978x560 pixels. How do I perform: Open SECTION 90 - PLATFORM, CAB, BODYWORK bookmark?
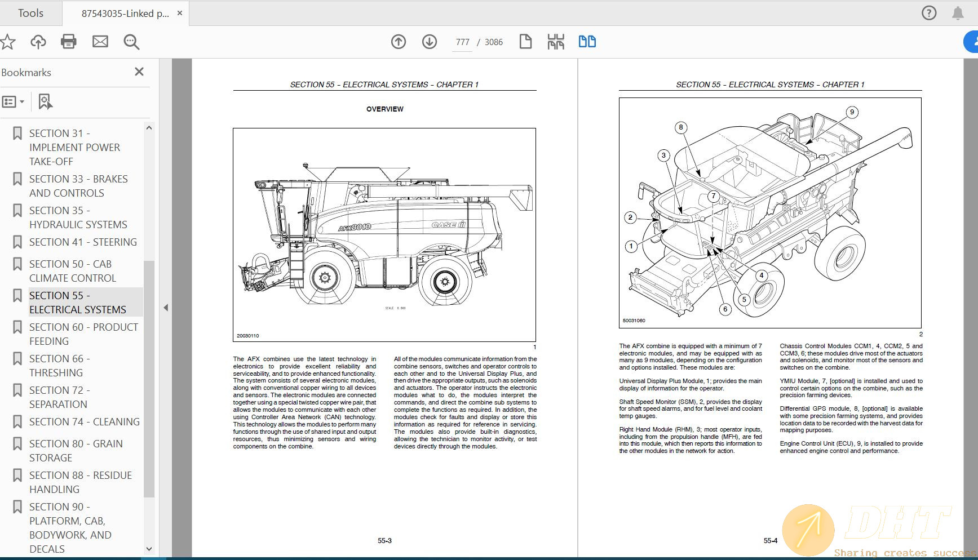tap(70, 528)
